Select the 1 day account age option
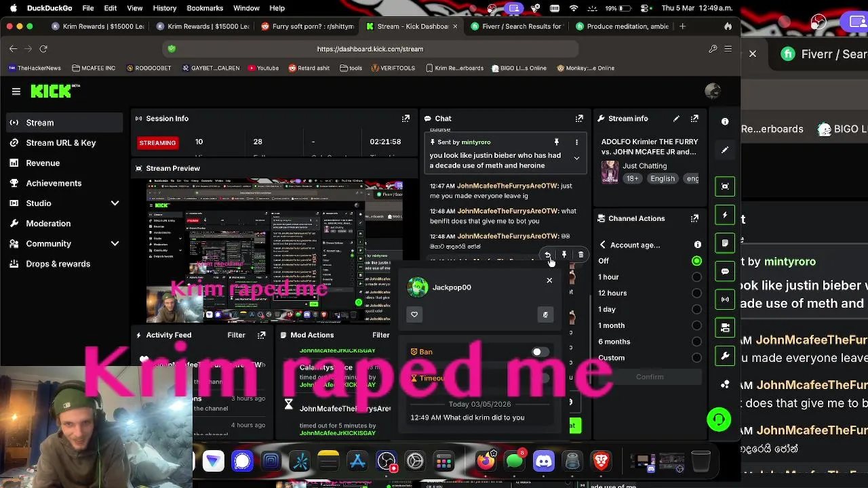Image resolution: width=868 pixels, height=488 pixels. 696,309
